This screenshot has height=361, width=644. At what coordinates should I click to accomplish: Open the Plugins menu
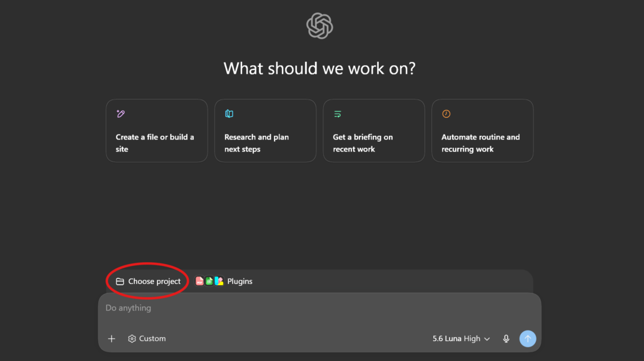tap(224, 282)
